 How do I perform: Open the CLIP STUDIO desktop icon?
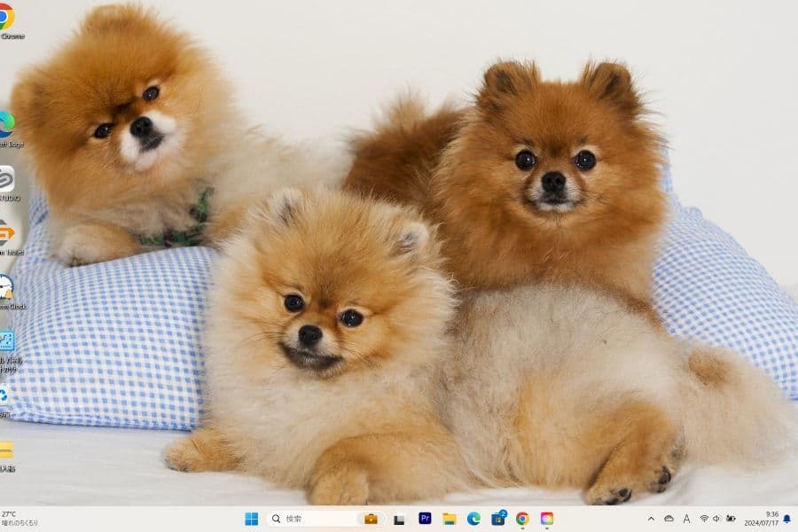pos(6,179)
